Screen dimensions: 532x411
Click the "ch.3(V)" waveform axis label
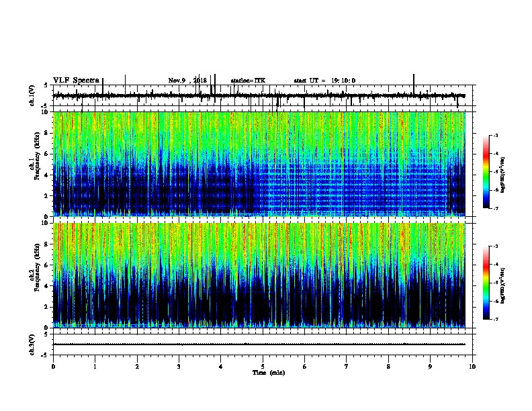(32, 345)
